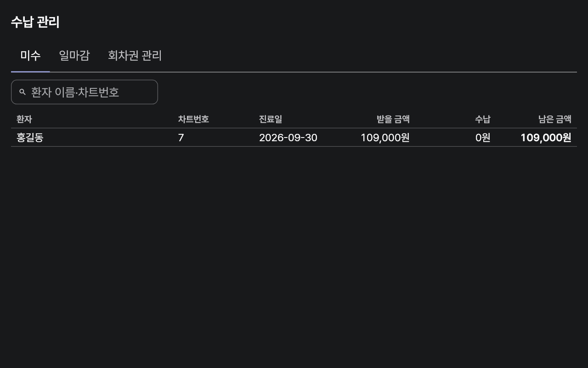This screenshot has width=588, height=368.
Task: Click the 0원 paid amount cell
Action: pos(483,138)
